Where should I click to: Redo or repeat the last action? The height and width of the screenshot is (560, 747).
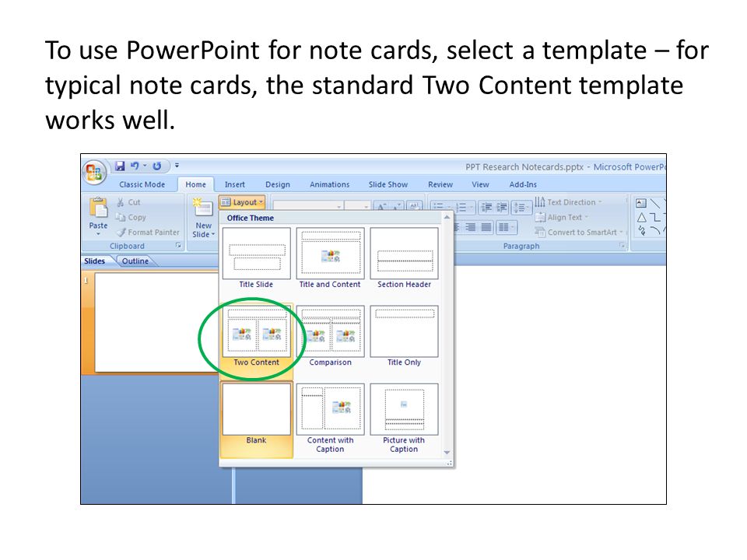156,166
